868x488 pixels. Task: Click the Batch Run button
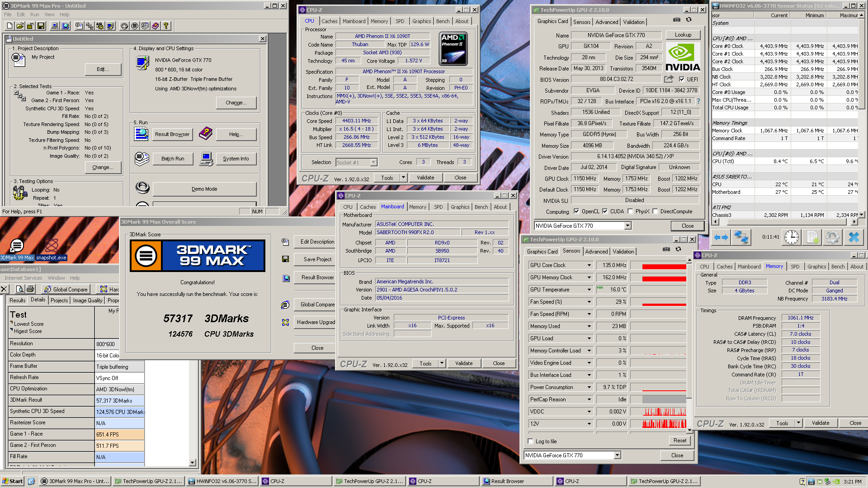point(173,159)
